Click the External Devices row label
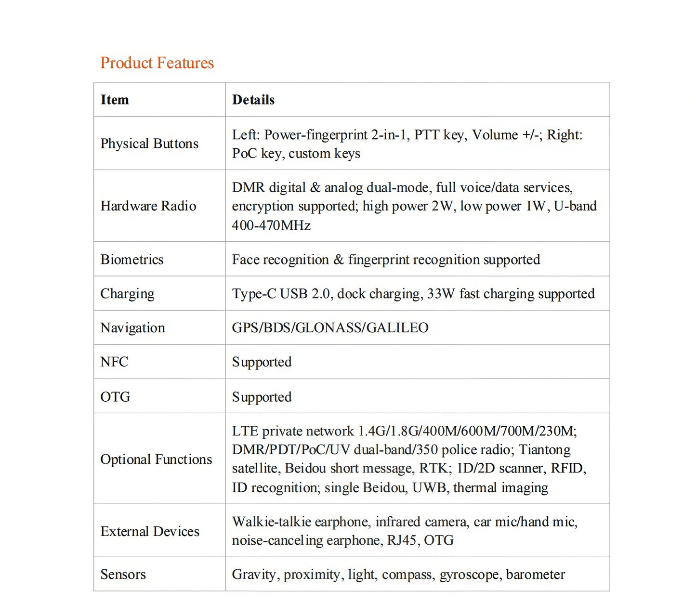Viewport: 696px width, 616px height. [150, 531]
